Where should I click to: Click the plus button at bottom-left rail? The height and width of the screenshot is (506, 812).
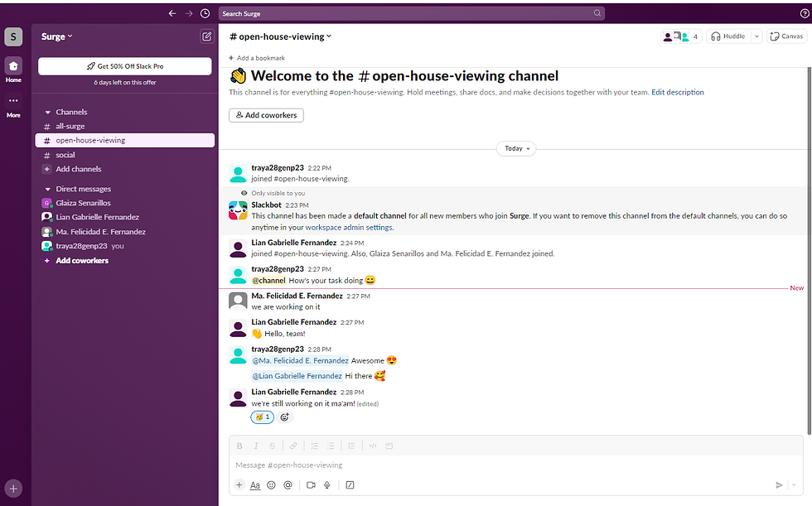[x=13, y=489]
